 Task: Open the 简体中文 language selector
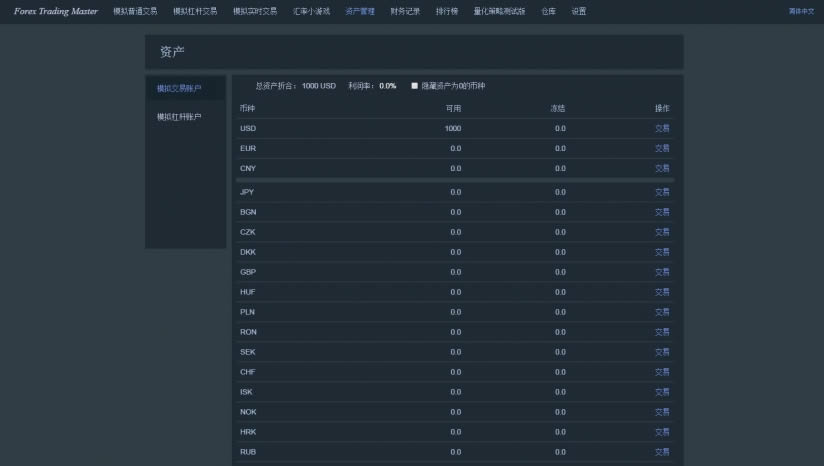pos(801,11)
